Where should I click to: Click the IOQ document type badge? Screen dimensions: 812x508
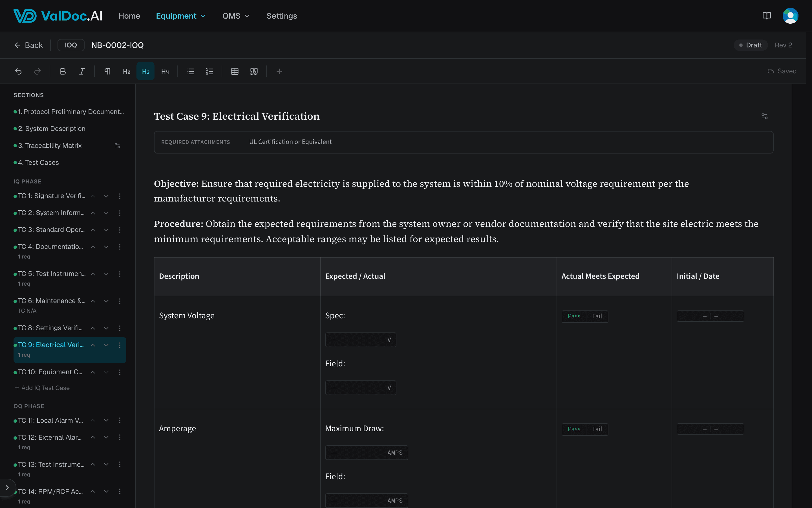point(71,45)
